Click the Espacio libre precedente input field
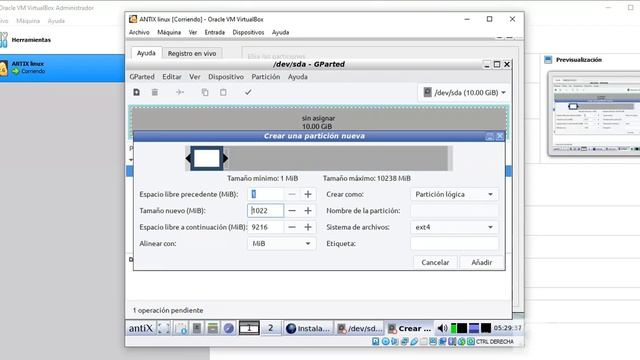 (265, 194)
